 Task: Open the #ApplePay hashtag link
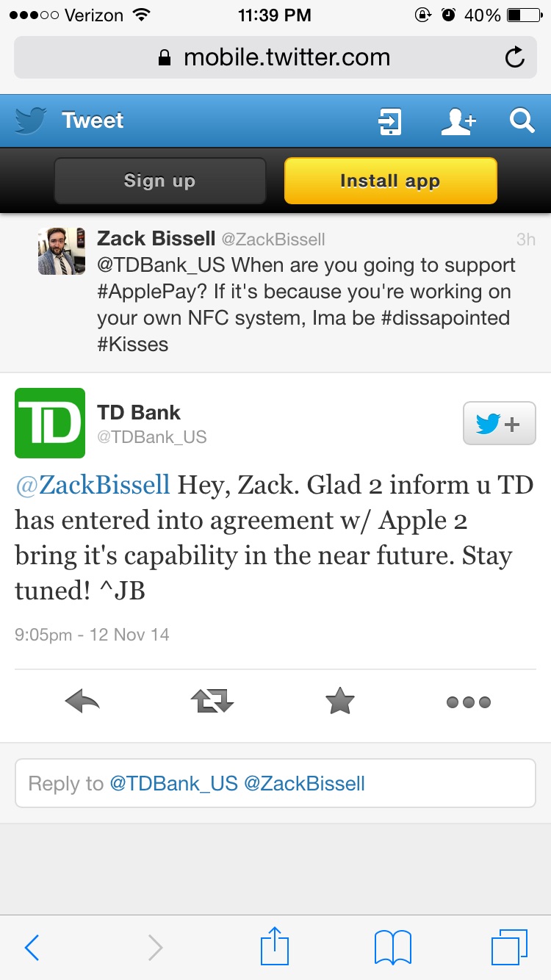click(152, 292)
